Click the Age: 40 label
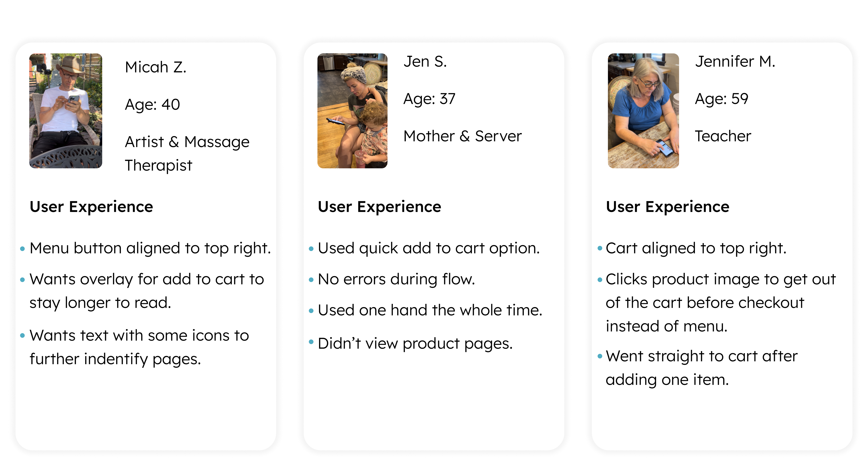Viewport: 868px width, 467px height. [x=152, y=104]
